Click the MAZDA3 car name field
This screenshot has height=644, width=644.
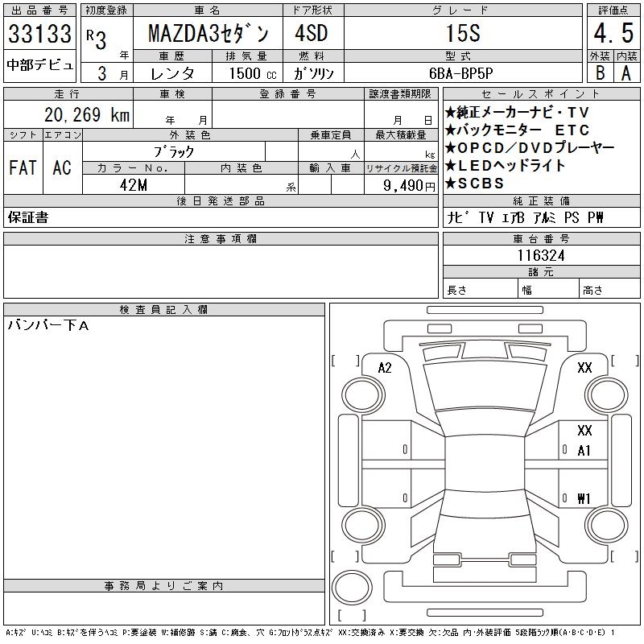[x=208, y=33]
